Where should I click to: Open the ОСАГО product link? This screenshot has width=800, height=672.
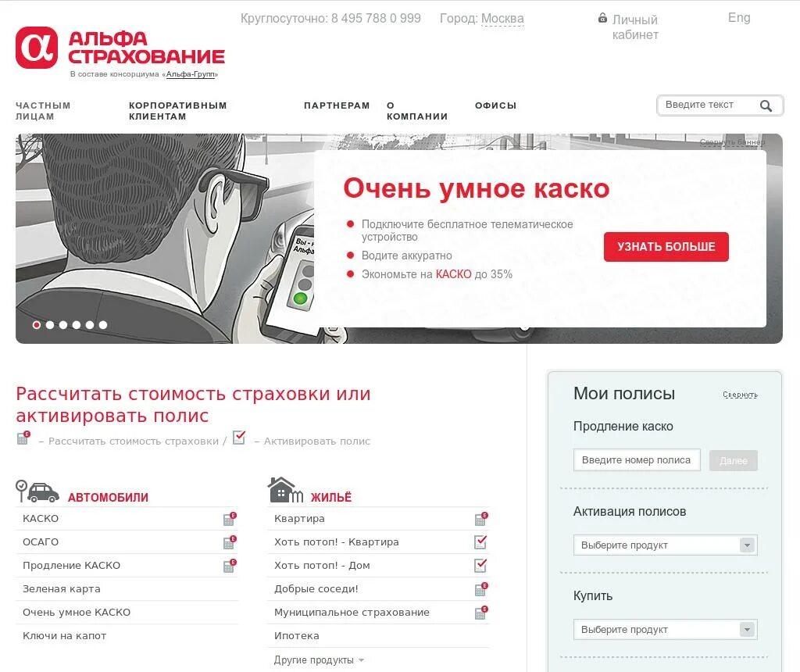coord(41,542)
